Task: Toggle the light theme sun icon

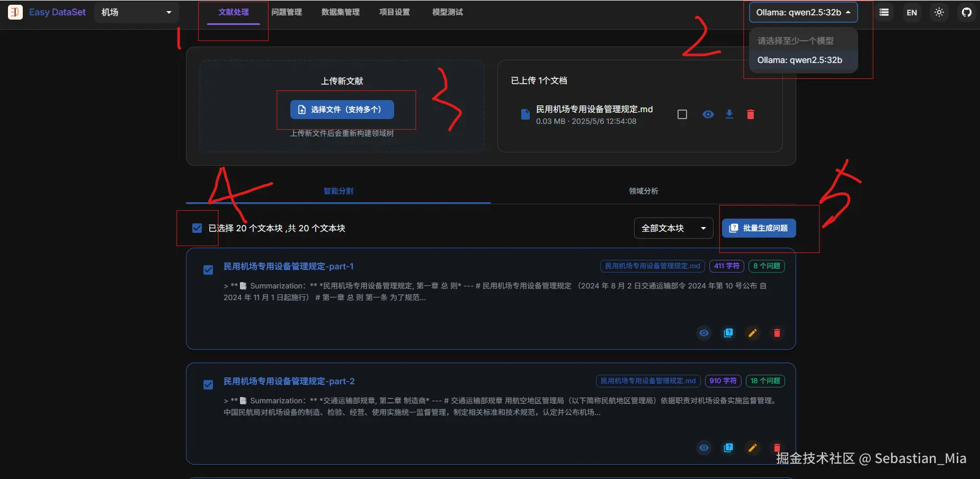Action: tap(939, 12)
